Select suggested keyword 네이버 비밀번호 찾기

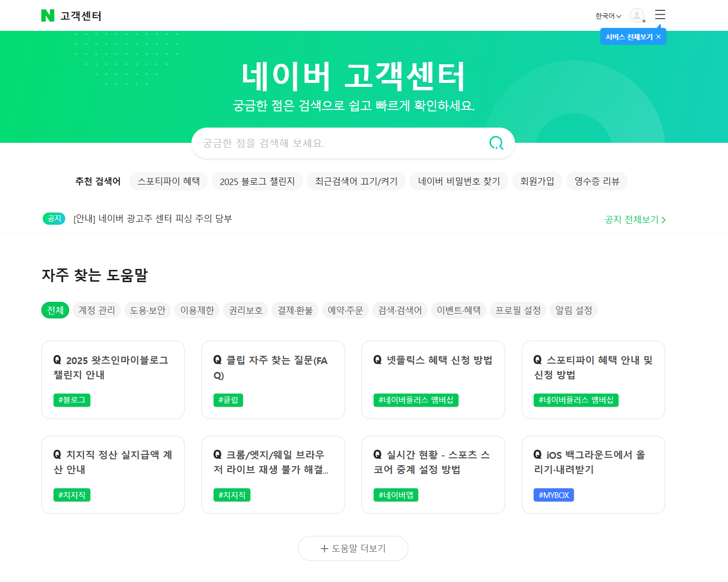pos(459,181)
